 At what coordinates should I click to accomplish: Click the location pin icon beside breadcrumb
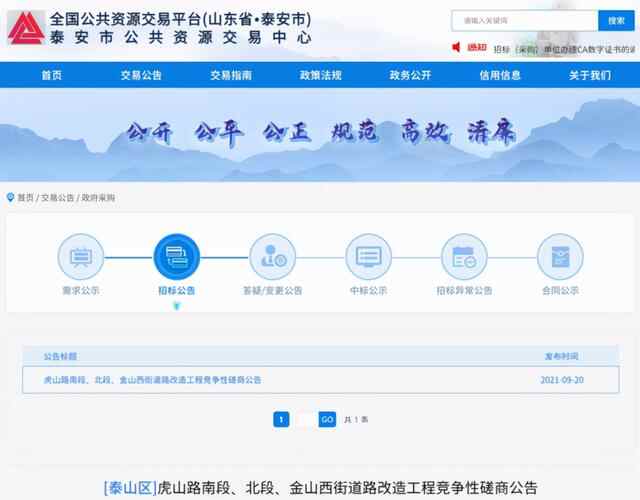pyautogui.click(x=10, y=198)
